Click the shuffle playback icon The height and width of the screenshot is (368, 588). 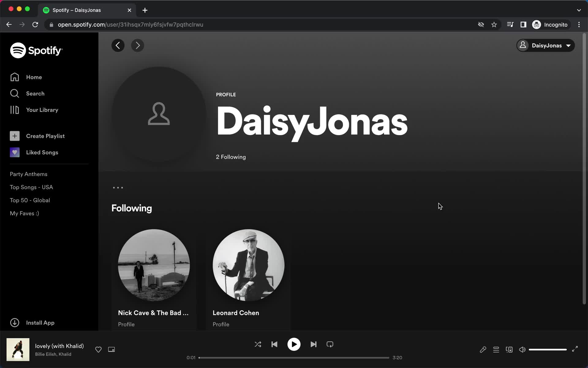click(x=257, y=344)
